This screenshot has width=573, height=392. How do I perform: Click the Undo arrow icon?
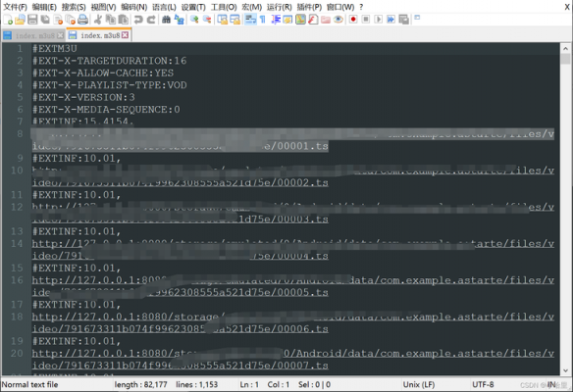[138, 20]
